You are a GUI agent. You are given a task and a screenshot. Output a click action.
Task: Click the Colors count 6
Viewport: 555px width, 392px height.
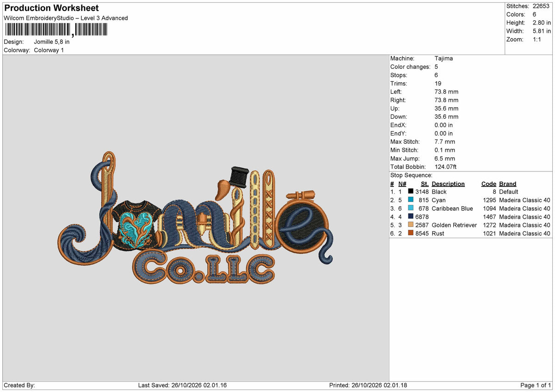[535, 14]
